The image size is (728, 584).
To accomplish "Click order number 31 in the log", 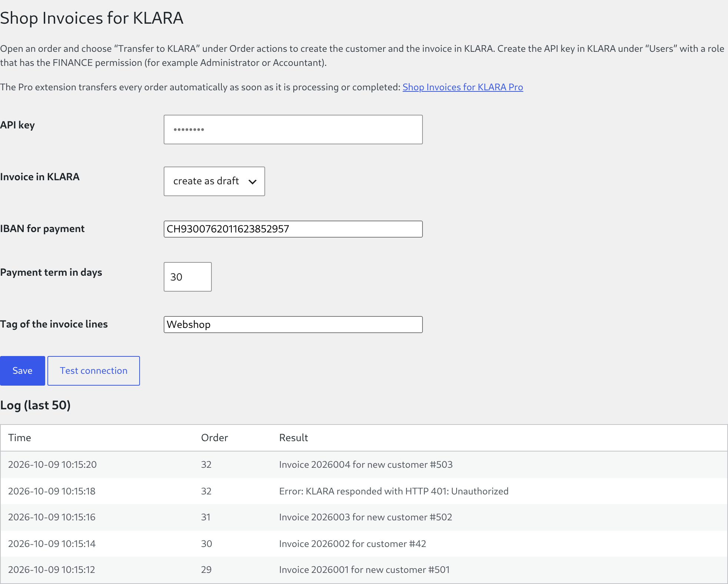I will click(206, 517).
